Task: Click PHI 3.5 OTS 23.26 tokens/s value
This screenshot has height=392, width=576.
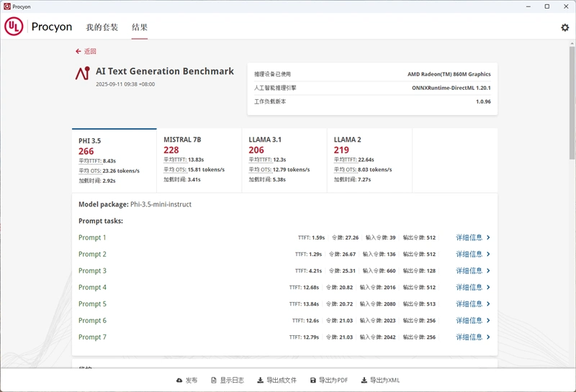Action: point(121,171)
